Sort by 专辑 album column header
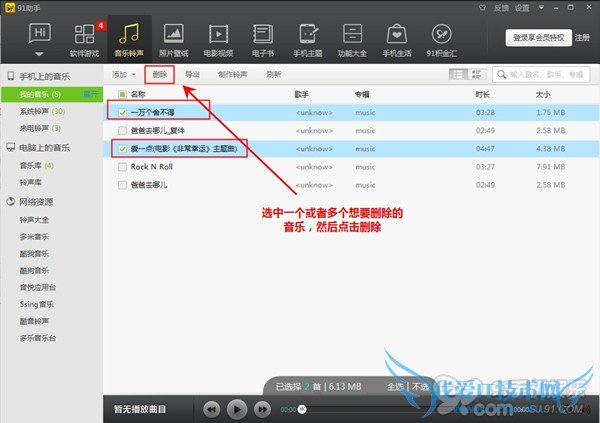The image size is (600, 423). (362, 94)
